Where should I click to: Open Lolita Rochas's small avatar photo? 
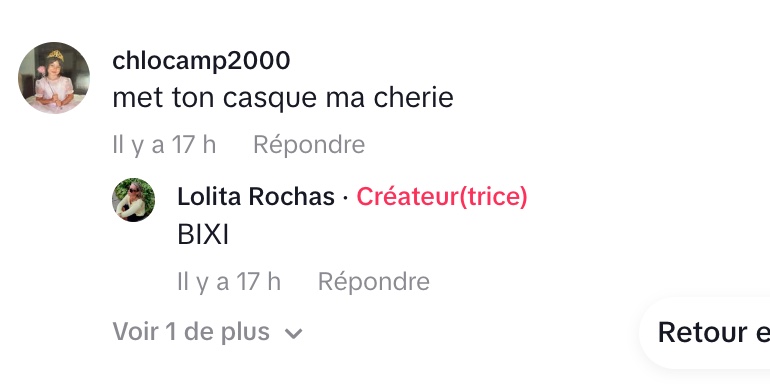coord(134,200)
